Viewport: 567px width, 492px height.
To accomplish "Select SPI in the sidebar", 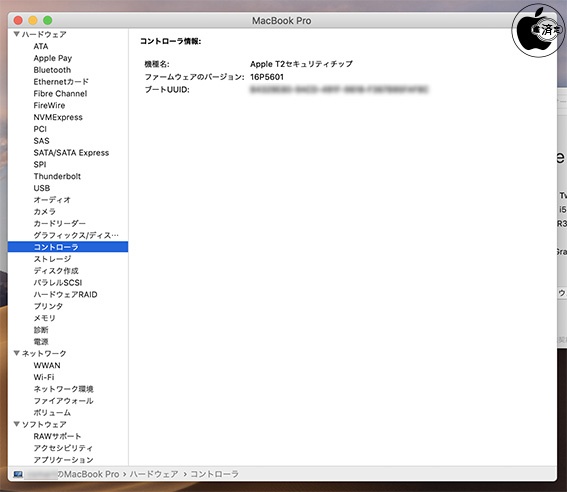I will [40, 164].
